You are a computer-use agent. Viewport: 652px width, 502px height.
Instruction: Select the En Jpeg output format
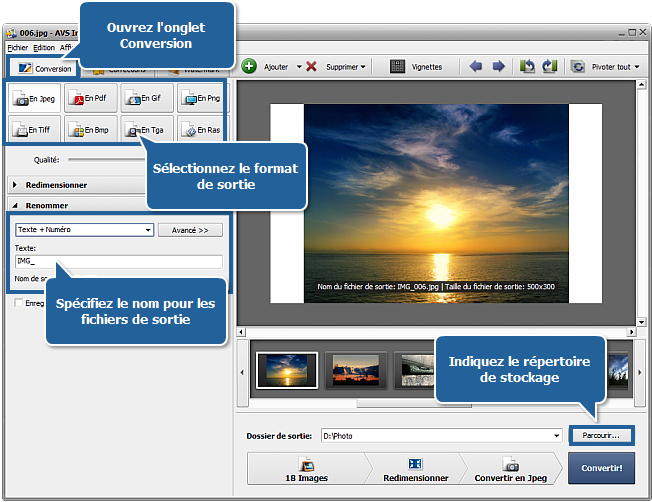33,99
